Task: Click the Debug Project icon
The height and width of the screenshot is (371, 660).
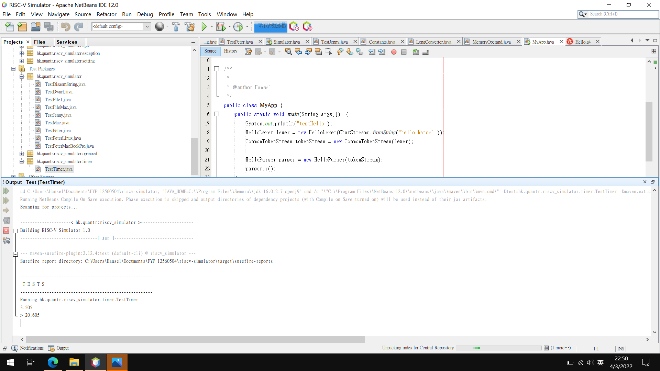Action: click(x=220, y=27)
